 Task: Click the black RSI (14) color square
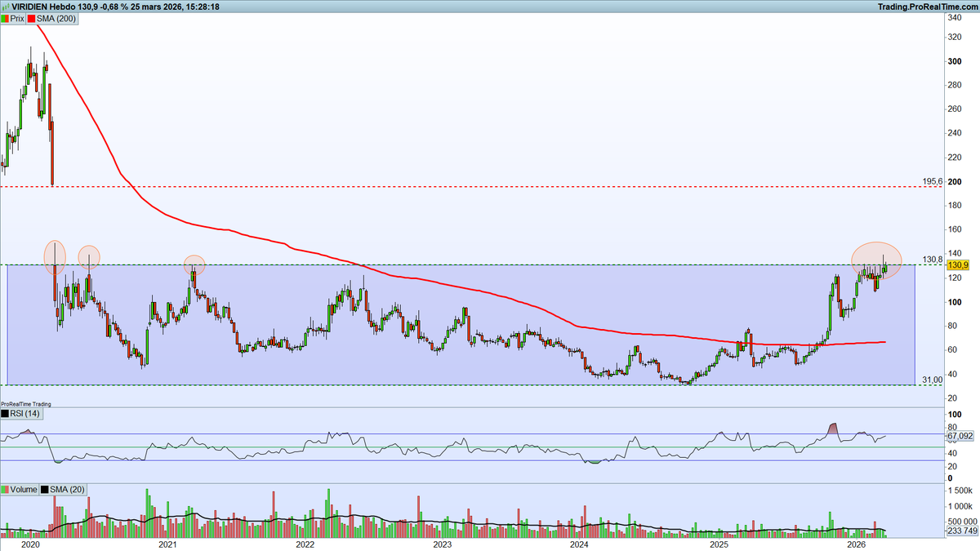6,414
